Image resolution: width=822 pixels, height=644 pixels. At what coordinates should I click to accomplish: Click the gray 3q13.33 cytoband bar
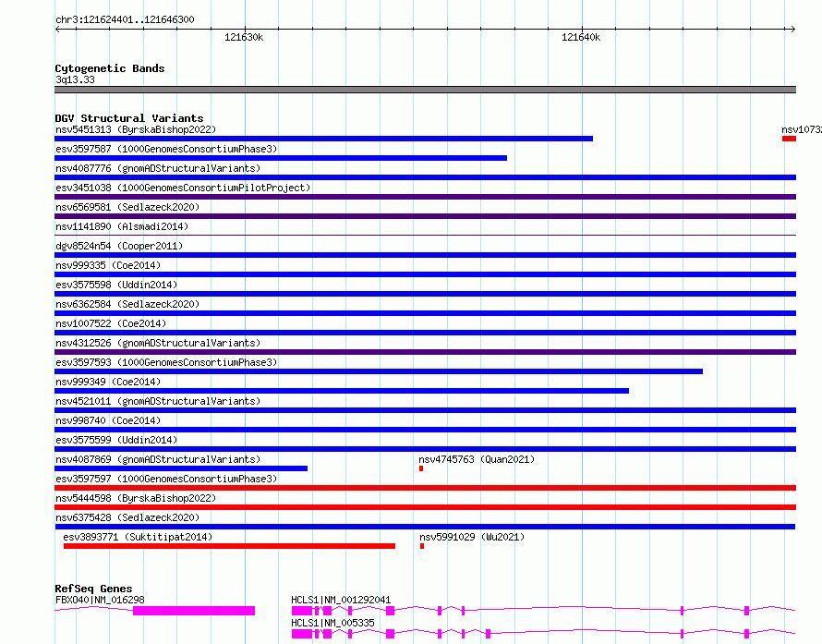[x=425, y=90]
